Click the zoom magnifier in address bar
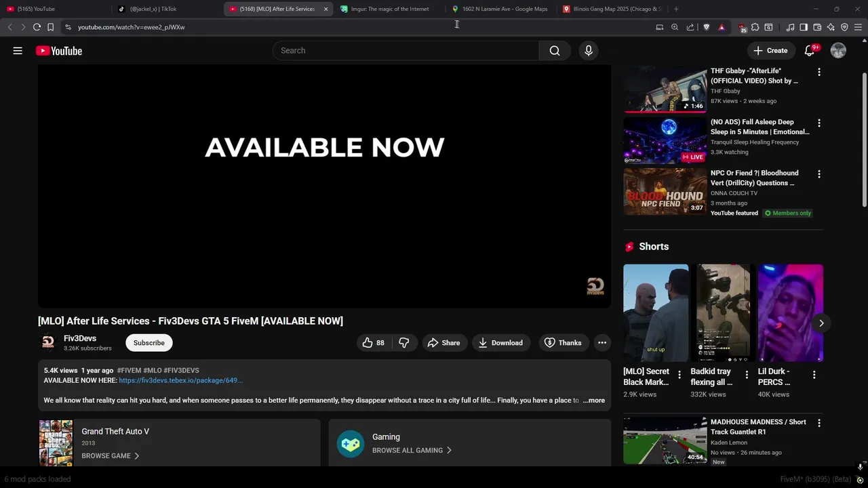Image resolution: width=868 pixels, height=488 pixels. [675, 27]
